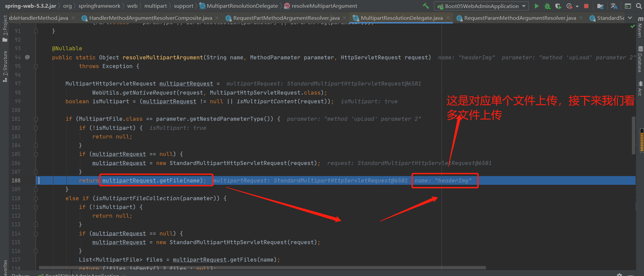
Task: Switch to the InvocableHandlerMethod.java tab
Action: click(39, 18)
